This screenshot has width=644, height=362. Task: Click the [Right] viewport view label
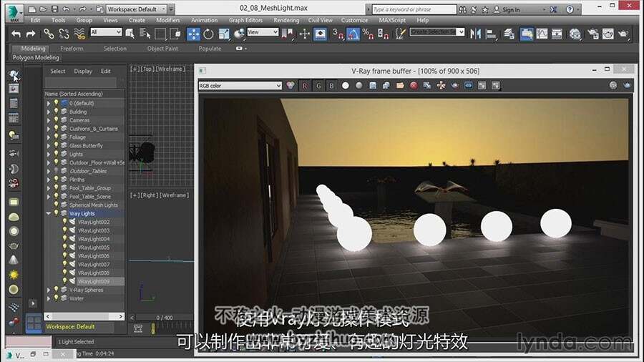point(149,195)
